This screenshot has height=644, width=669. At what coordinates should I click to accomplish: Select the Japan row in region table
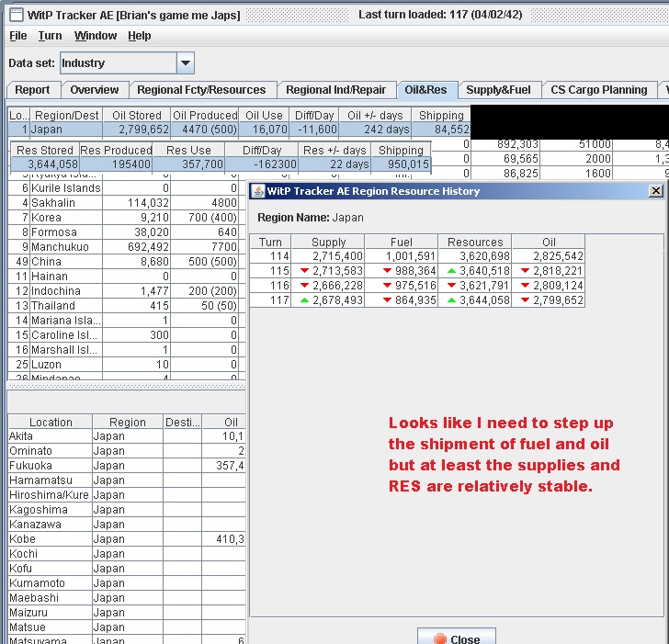239,130
